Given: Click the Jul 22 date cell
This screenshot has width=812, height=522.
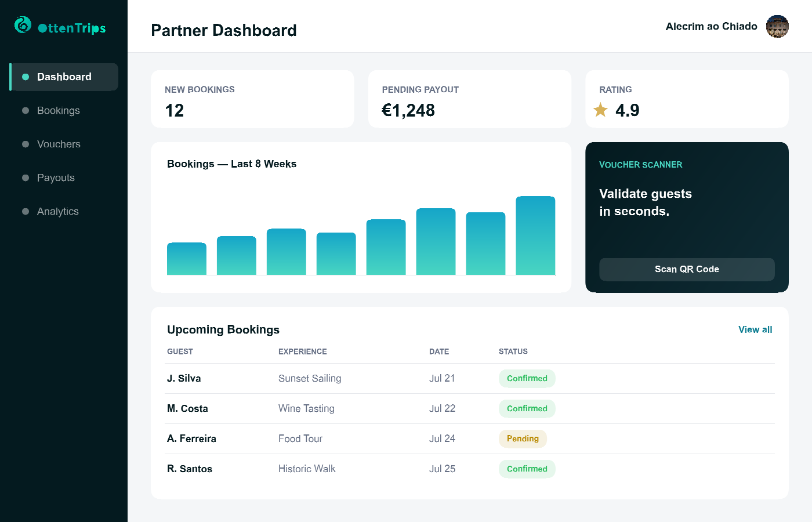Looking at the screenshot, I should coord(442,409).
